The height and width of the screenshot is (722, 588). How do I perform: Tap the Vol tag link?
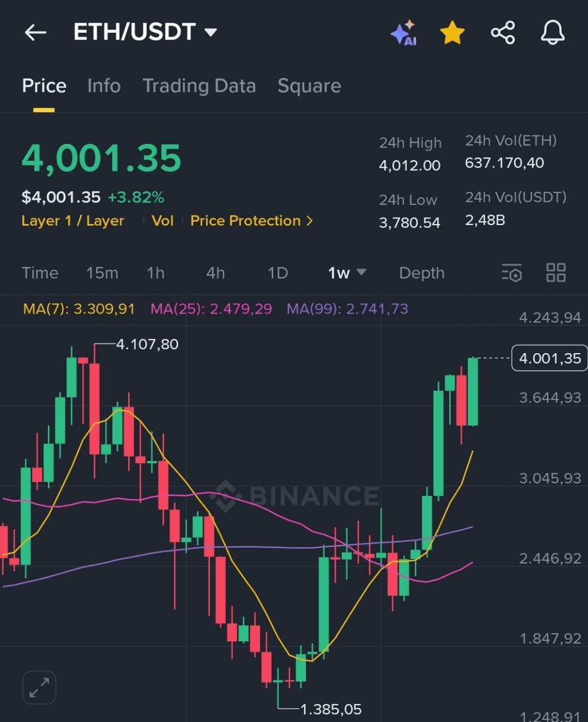click(x=163, y=221)
